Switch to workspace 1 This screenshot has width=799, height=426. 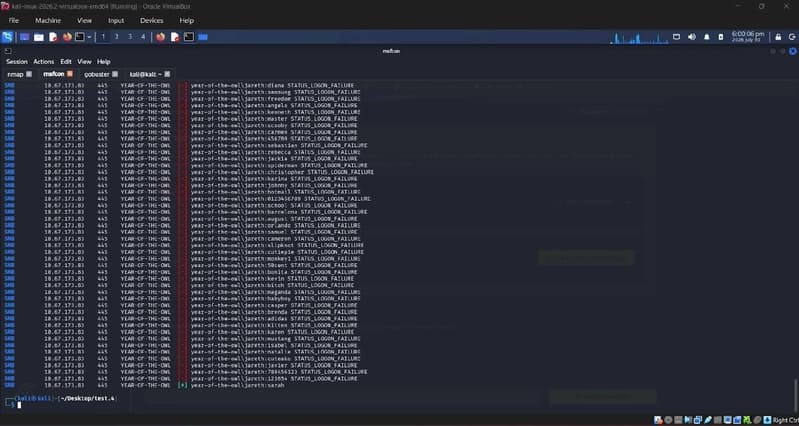(x=103, y=37)
